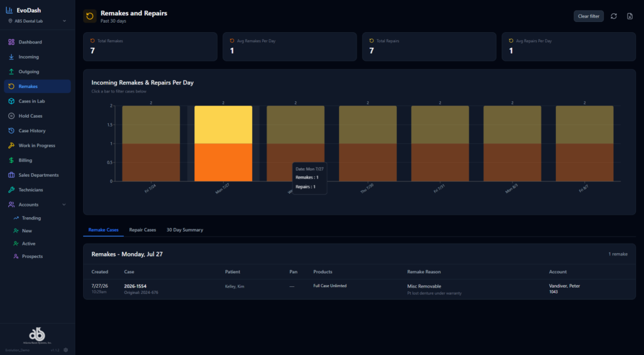Image resolution: width=644 pixels, height=355 pixels.
Task: Click the export download icon top right
Action: point(630,16)
